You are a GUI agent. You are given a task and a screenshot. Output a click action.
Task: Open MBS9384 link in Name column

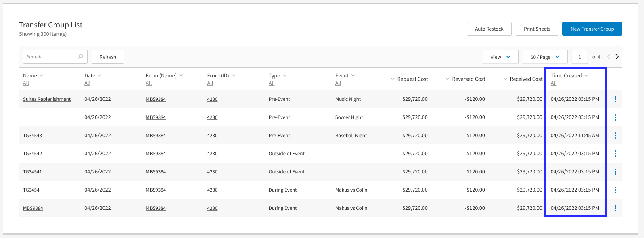click(x=33, y=208)
